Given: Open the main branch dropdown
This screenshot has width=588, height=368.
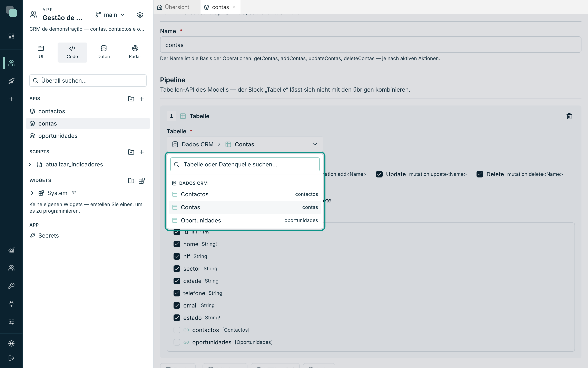Looking at the screenshot, I should (x=110, y=15).
